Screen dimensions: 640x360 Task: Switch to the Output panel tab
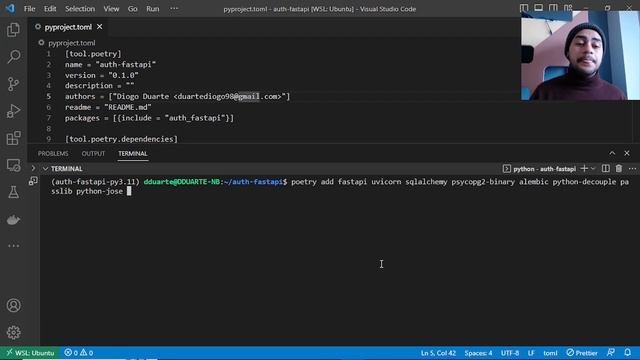93,153
